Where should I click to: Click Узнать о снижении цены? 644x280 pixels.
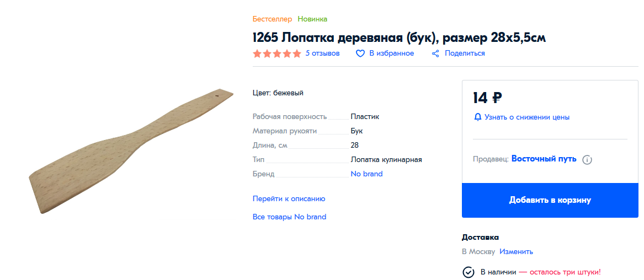point(527,117)
